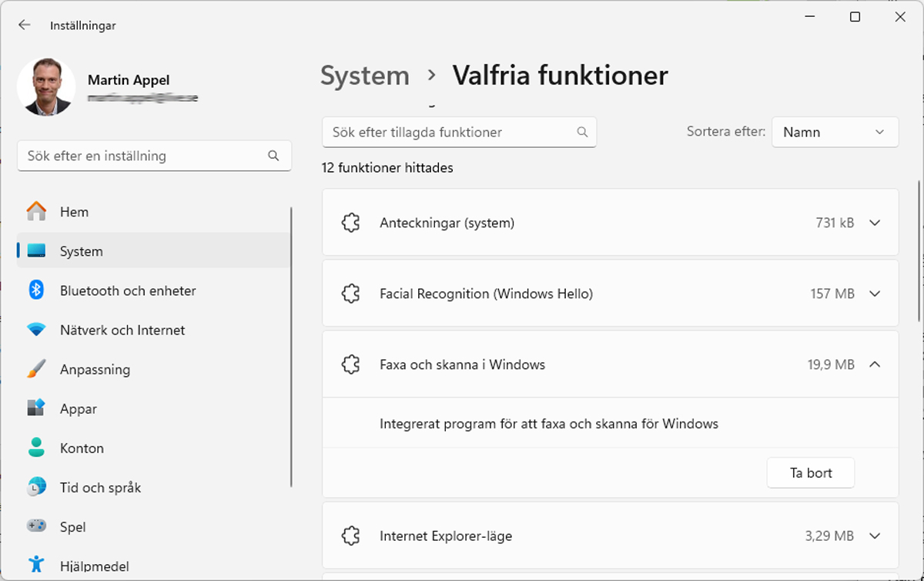Select Tid och språk settings
The width and height of the screenshot is (924, 581).
point(100,488)
